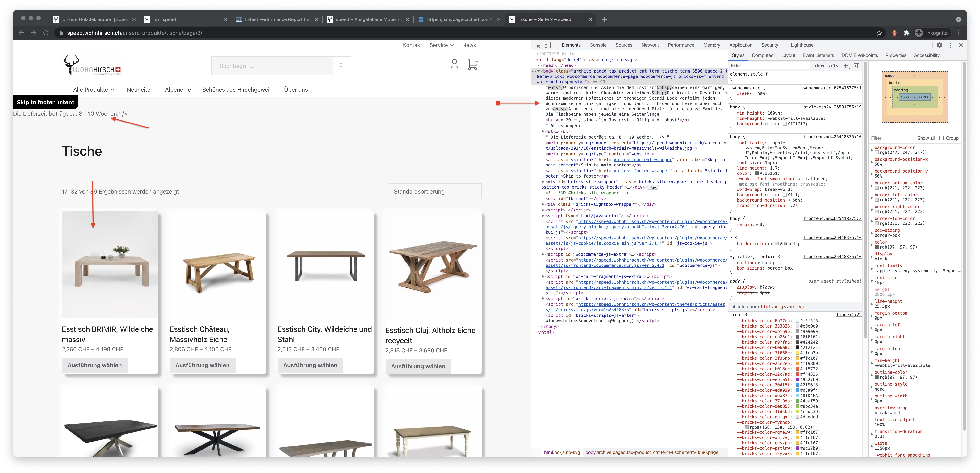Click the new style rule plus icon
The image size is (980, 473).
[846, 65]
